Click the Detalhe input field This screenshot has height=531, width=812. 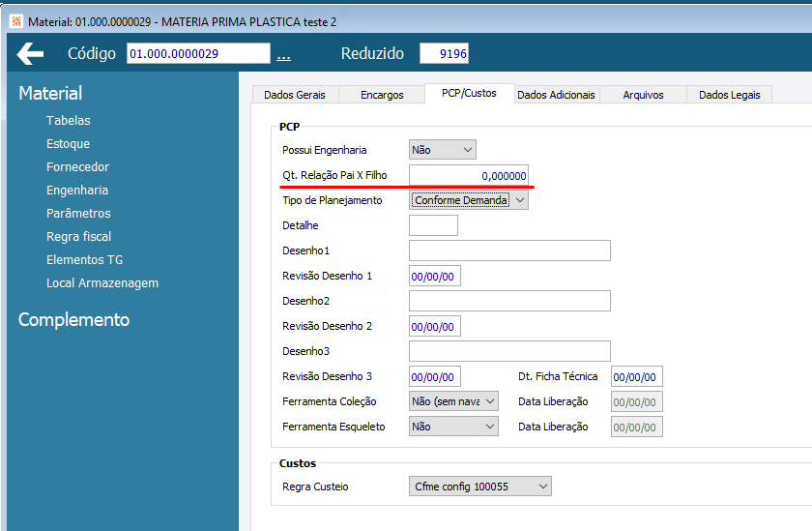[x=433, y=225]
